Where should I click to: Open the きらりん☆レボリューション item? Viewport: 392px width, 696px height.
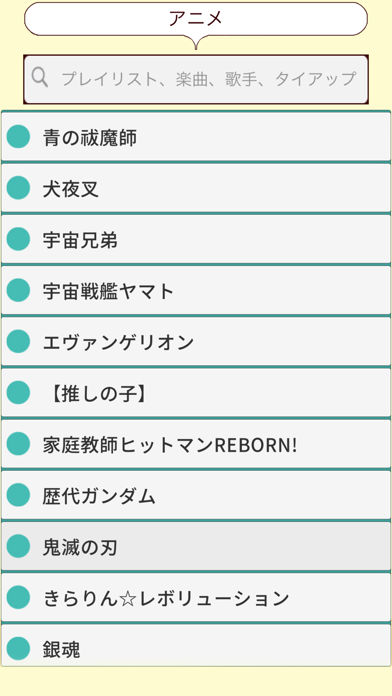[x=196, y=597]
